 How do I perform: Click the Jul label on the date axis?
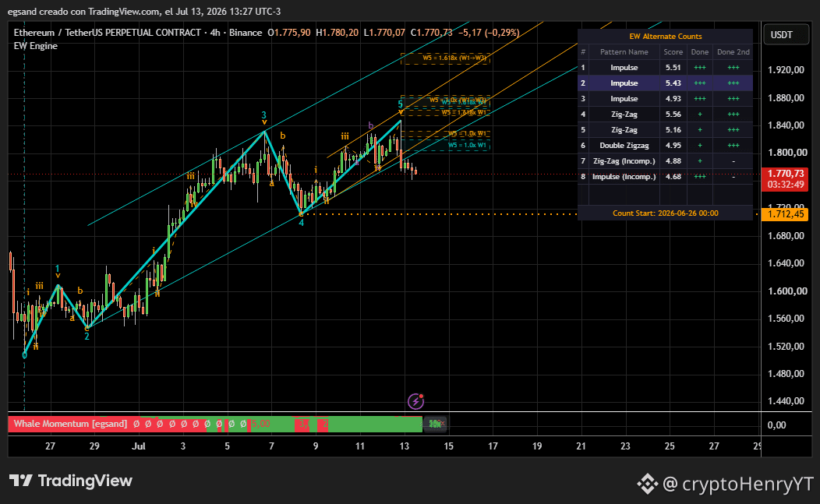click(139, 446)
